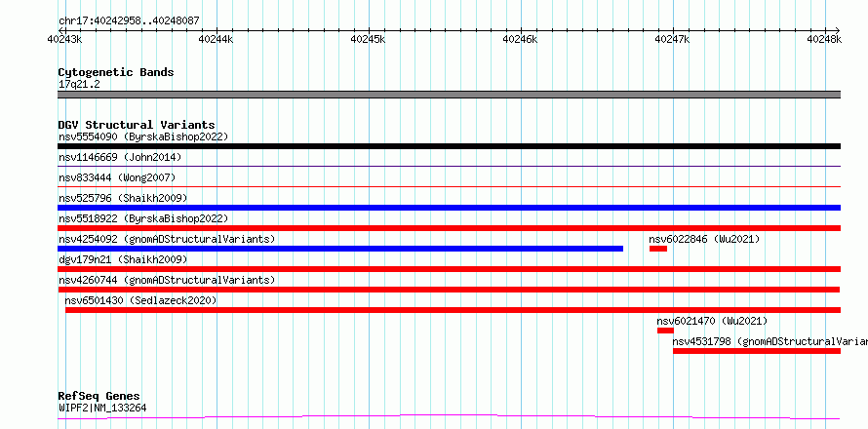
Task: Select the blue nsv4254092 variant bar
Action: [340, 249]
